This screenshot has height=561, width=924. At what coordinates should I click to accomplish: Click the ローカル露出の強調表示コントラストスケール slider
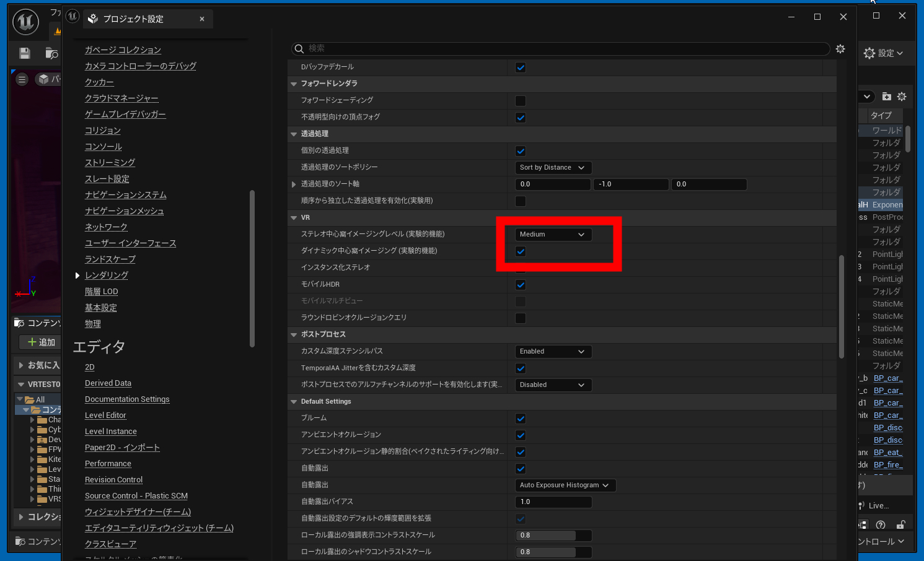(x=553, y=536)
